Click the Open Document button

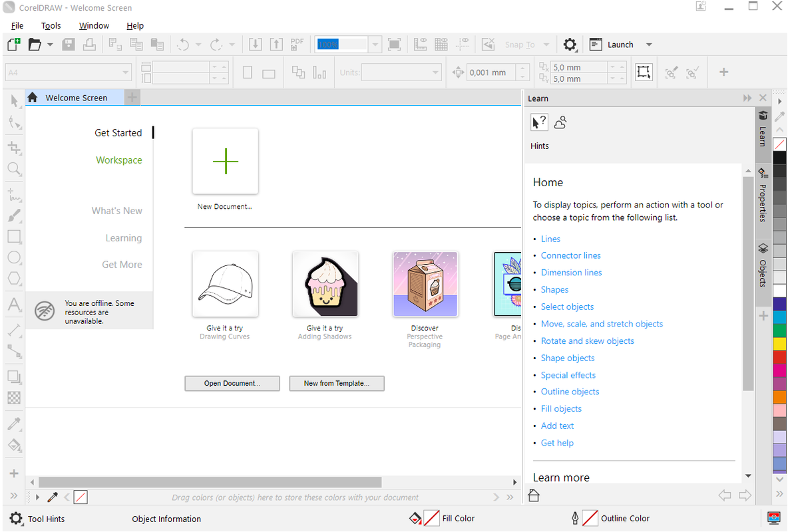(x=232, y=383)
